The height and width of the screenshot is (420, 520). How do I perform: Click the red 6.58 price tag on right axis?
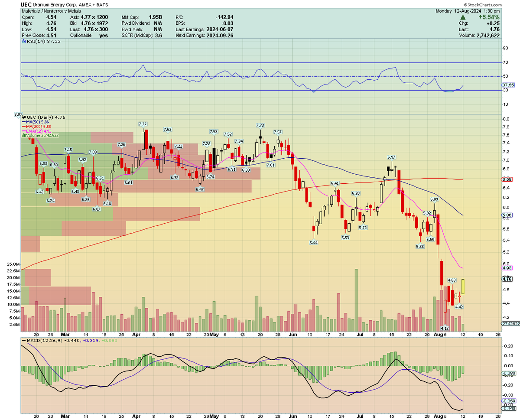[x=507, y=179]
